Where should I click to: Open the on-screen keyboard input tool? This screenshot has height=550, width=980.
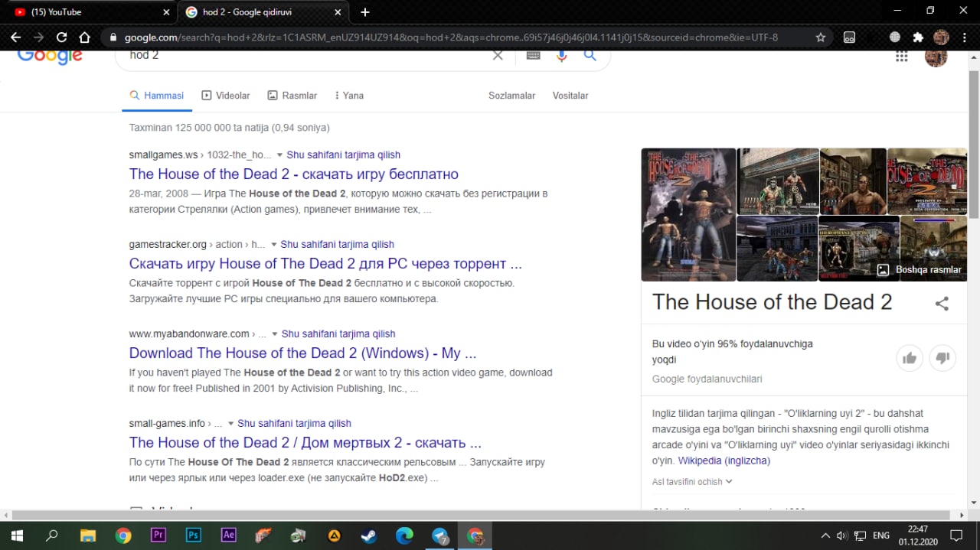tap(534, 55)
